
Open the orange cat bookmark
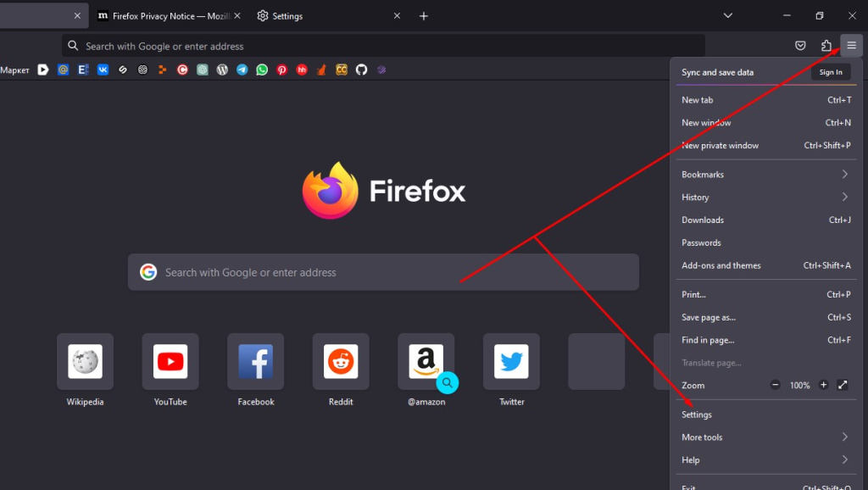tap(321, 70)
